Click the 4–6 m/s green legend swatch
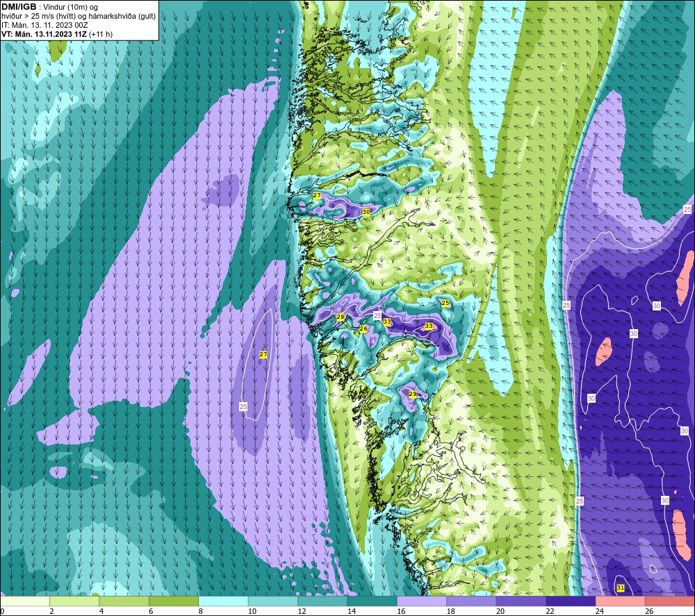 [x=124, y=601]
